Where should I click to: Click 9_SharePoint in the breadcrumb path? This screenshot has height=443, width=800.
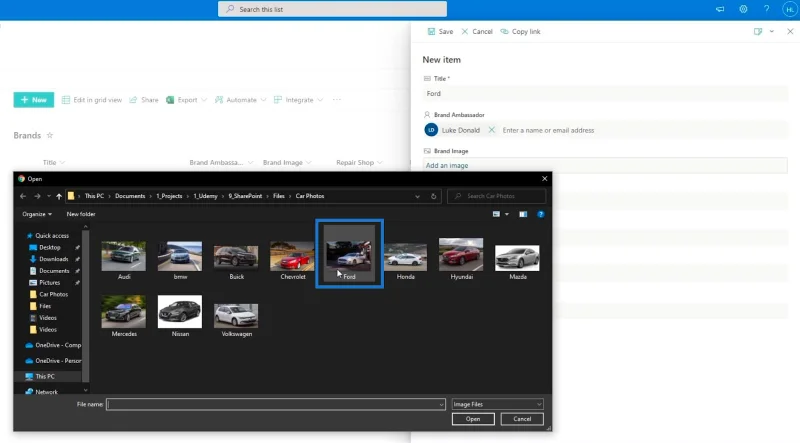tap(245, 196)
